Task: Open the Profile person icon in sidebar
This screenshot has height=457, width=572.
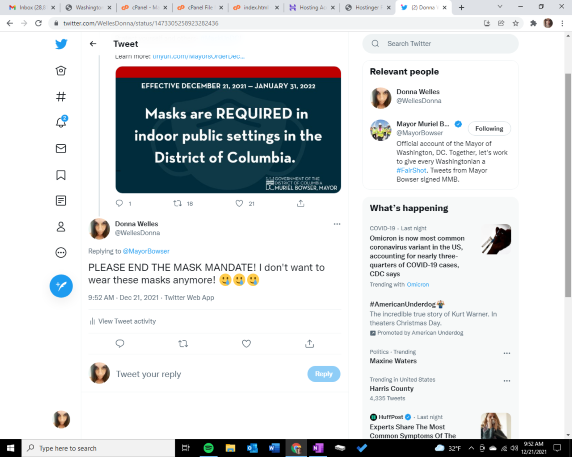Action: (61, 227)
